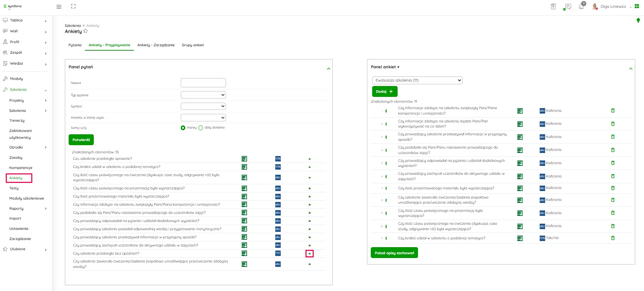
Task: Open chat messages icon in header
Action: [567, 7]
